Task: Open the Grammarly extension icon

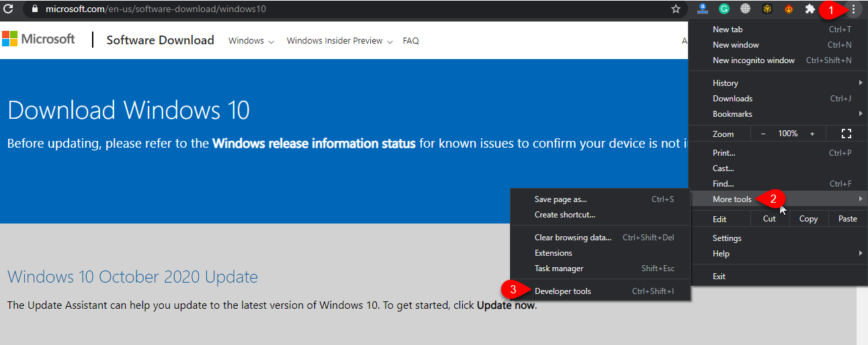Action: (724, 9)
